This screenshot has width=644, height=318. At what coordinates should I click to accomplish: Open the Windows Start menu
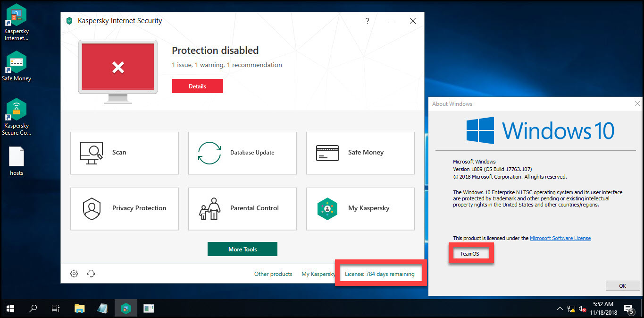[10, 309]
